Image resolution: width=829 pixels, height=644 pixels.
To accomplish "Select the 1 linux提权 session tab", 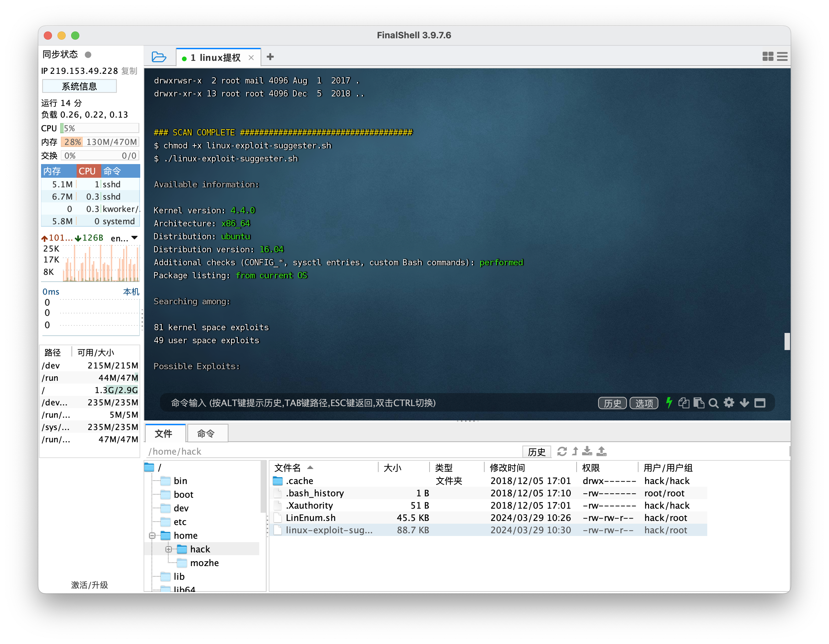I will [x=215, y=58].
